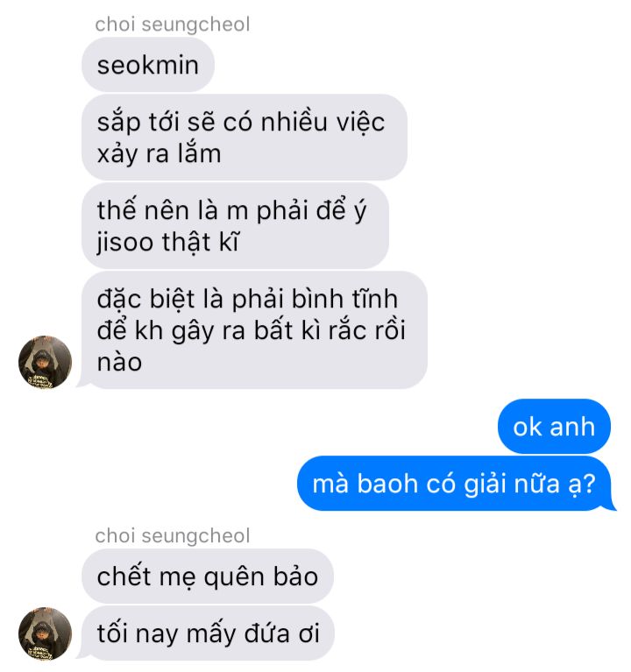The width and height of the screenshot is (631, 672).
Task: Open choi seungcheol's avatar beside the long message
Action: pyautogui.click(x=45, y=362)
